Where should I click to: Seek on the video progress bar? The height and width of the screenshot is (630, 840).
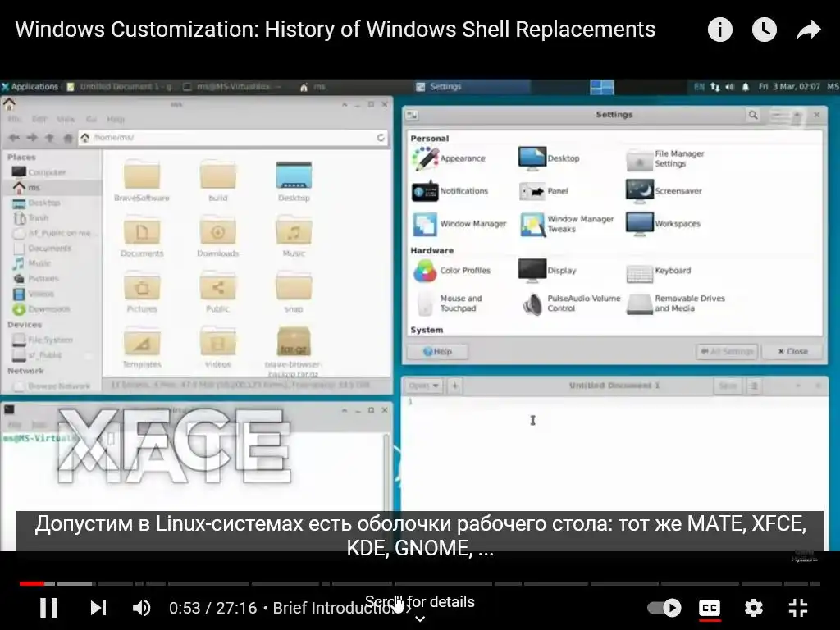pyautogui.click(x=419, y=583)
